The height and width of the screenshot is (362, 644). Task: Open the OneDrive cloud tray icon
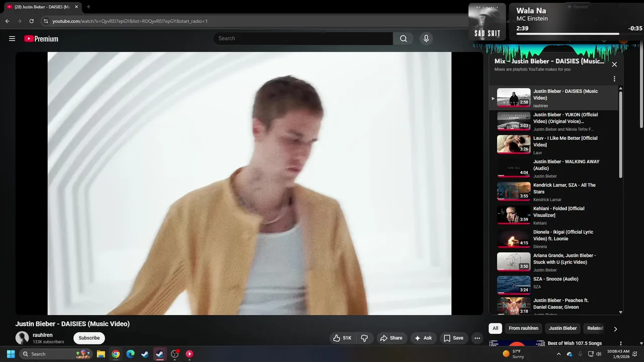570,354
